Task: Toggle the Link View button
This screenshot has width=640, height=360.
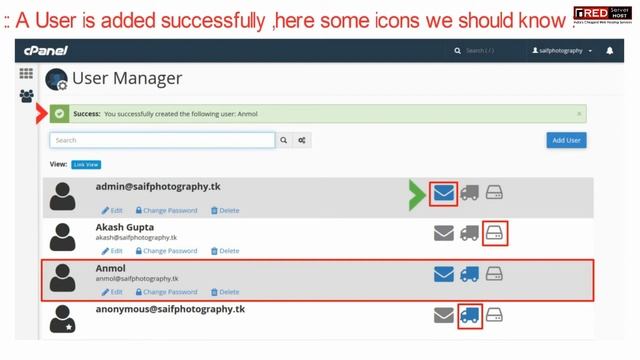Action: tap(86, 164)
